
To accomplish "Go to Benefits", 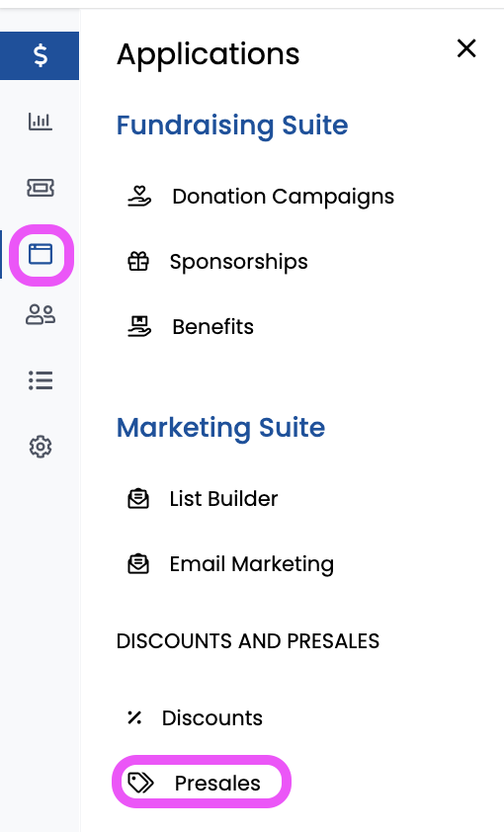I will pyautogui.click(x=191, y=327).
